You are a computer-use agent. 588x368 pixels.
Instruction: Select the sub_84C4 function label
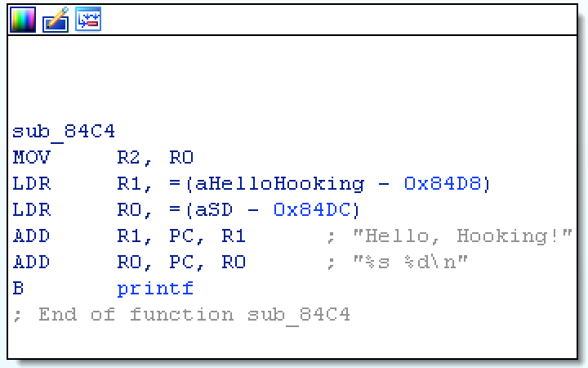(x=65, y=132)
